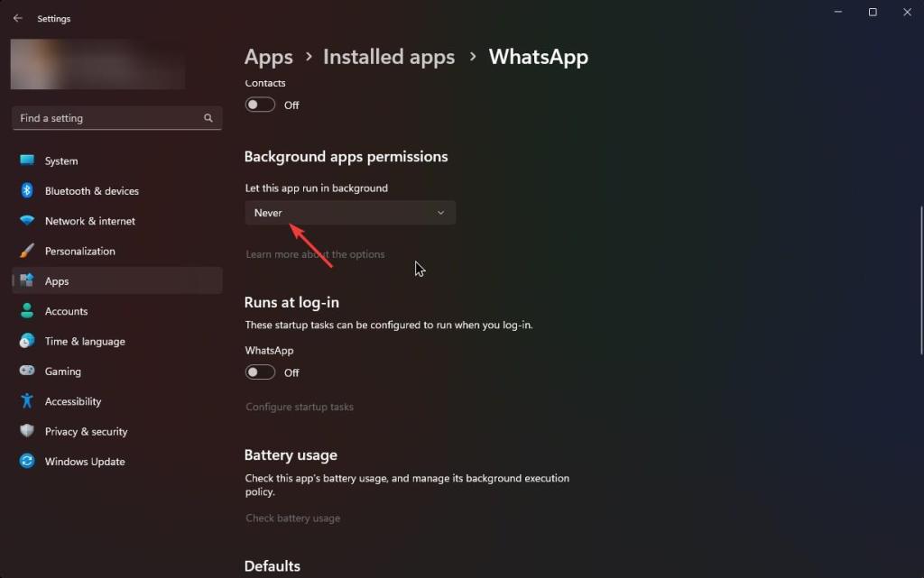
Task: Click Check battery usage link
Action: (x=293, y=518)
